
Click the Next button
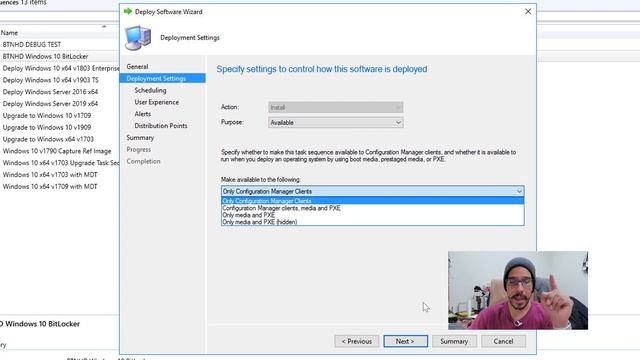(x=405, y=341)
